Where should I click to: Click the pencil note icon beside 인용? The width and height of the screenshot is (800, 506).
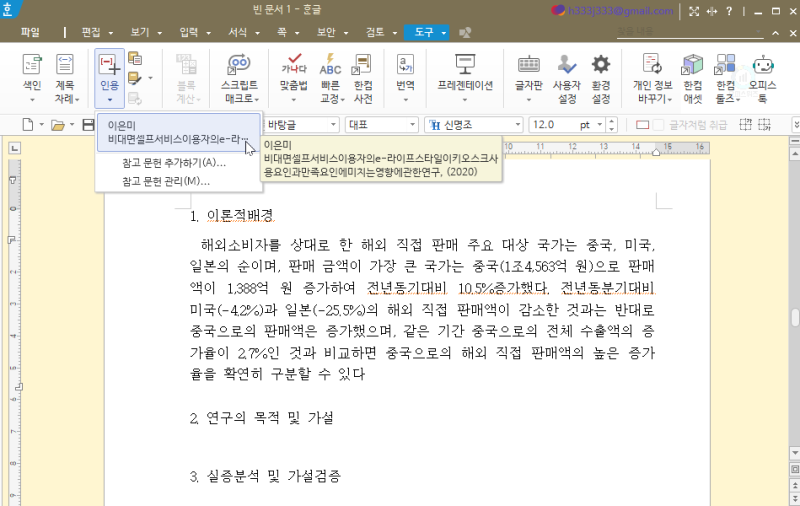[134, 78]
